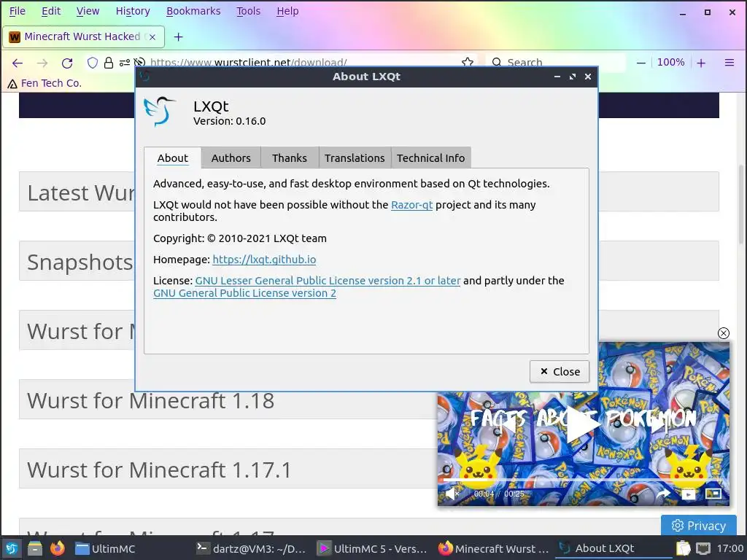Open the tracking protection shield icon
Viewport: 747px width, 560px height.
click(x=93, y=63)
